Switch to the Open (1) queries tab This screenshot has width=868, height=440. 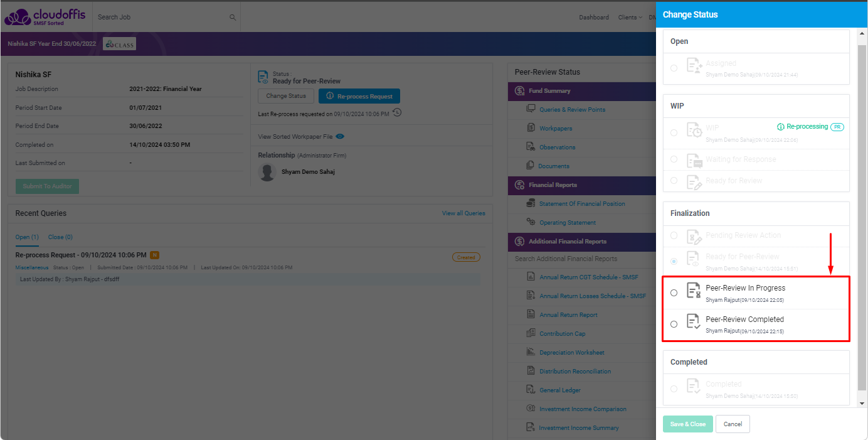pyautogui.click(x=27, y=237)
